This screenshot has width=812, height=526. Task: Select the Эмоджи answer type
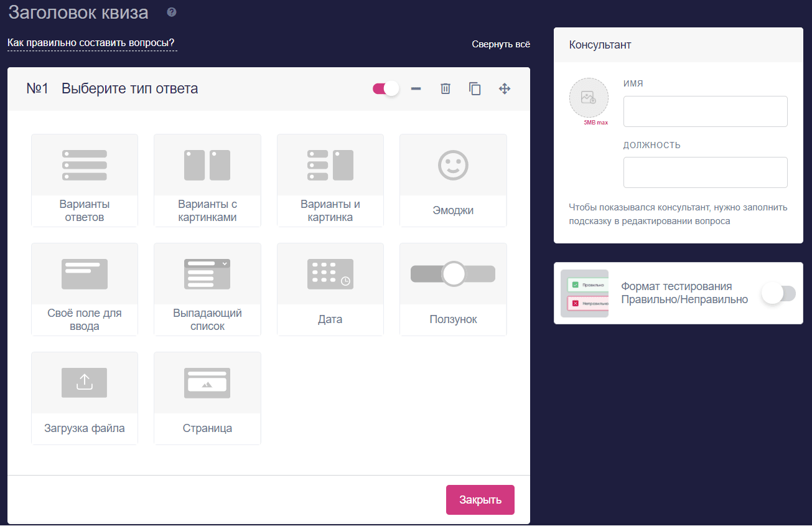(453, 181)
